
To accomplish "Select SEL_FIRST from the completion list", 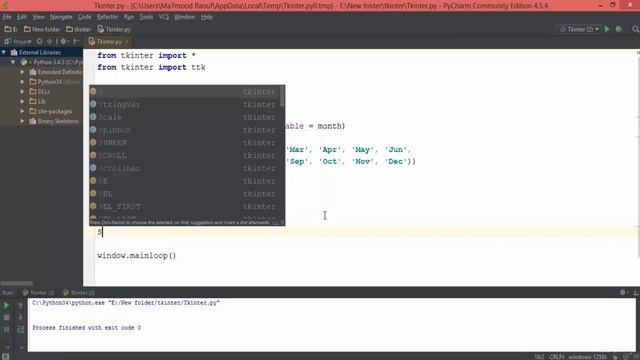I will coord(187,207).
